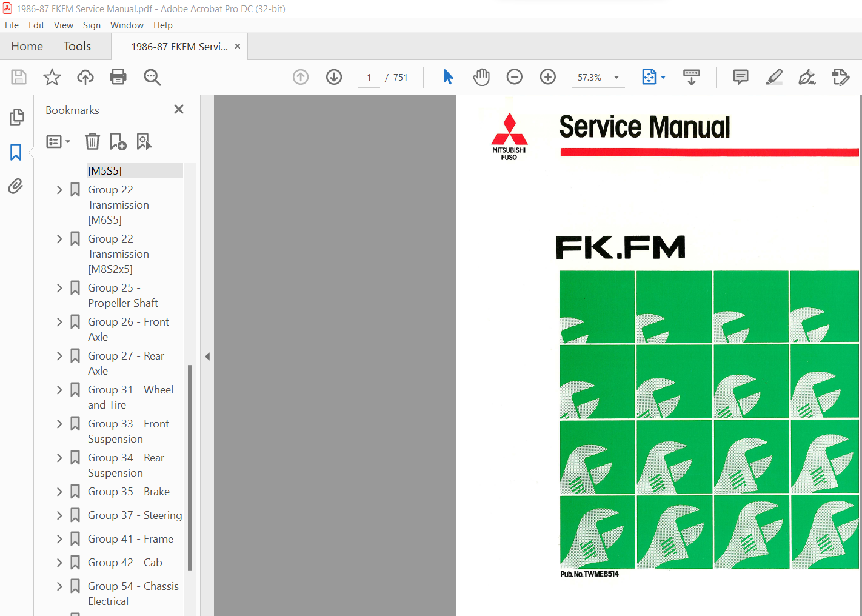
Task: Expand Group 37 Steering bookmark
Action: pos(59,515)
